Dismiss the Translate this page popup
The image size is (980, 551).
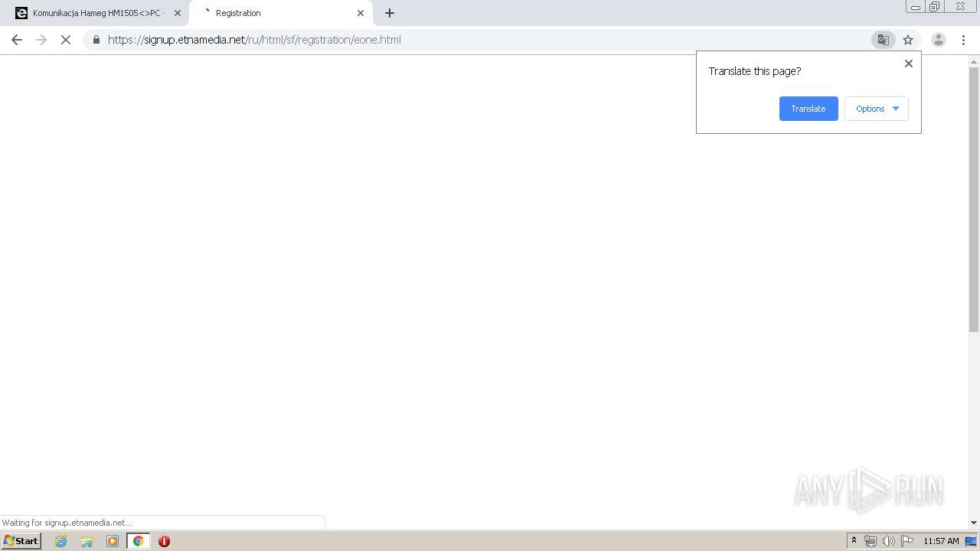[909, 64]
